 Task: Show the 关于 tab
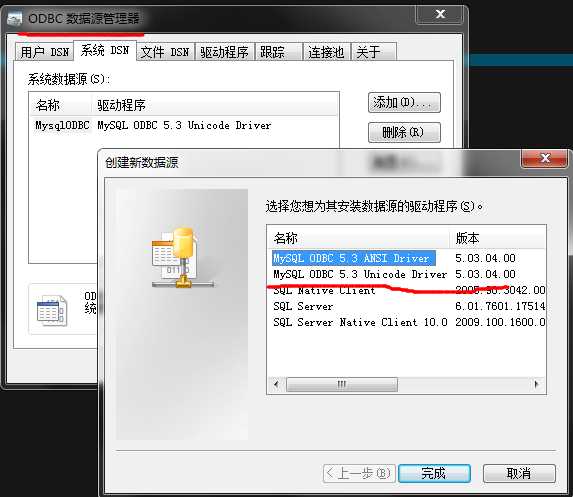373,52
